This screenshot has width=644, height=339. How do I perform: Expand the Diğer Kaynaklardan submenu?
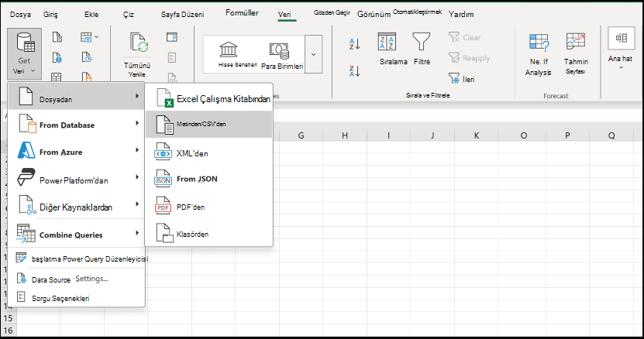click(x=77, y=206)
